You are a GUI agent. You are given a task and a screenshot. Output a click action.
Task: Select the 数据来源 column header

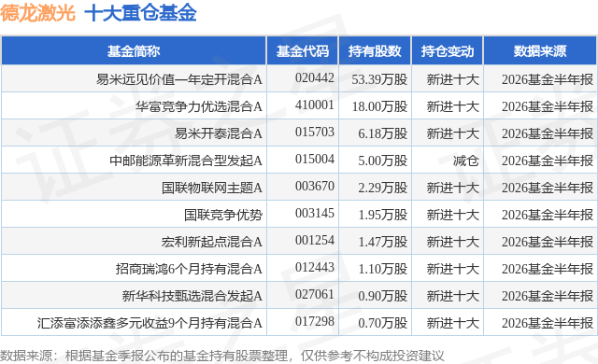(x=540, y=51)
